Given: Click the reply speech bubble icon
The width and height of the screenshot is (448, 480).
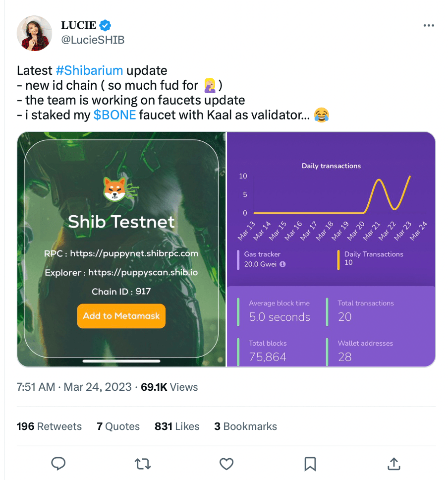Looking at the screenshot, I should tap(58, 464).
